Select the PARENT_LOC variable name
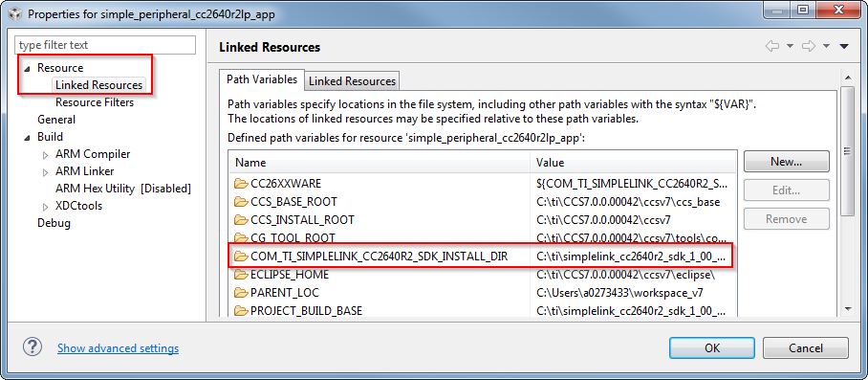This screenshot has height=380, width=868. pos(285,293)
